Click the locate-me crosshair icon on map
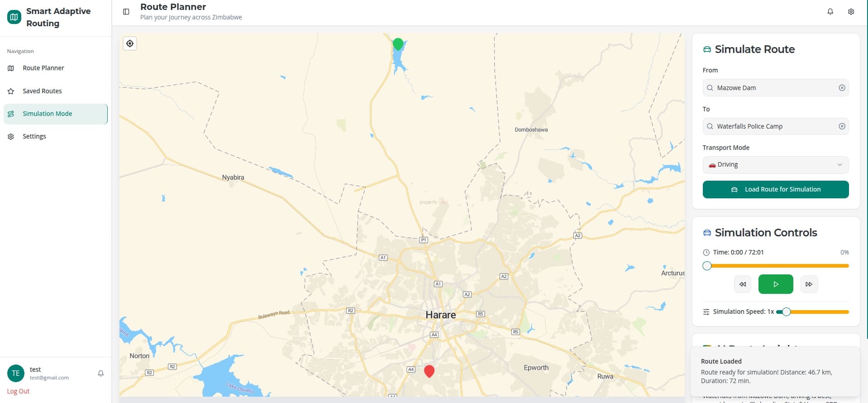The height and width of the screenshot is (403, 868). [130, 43]
